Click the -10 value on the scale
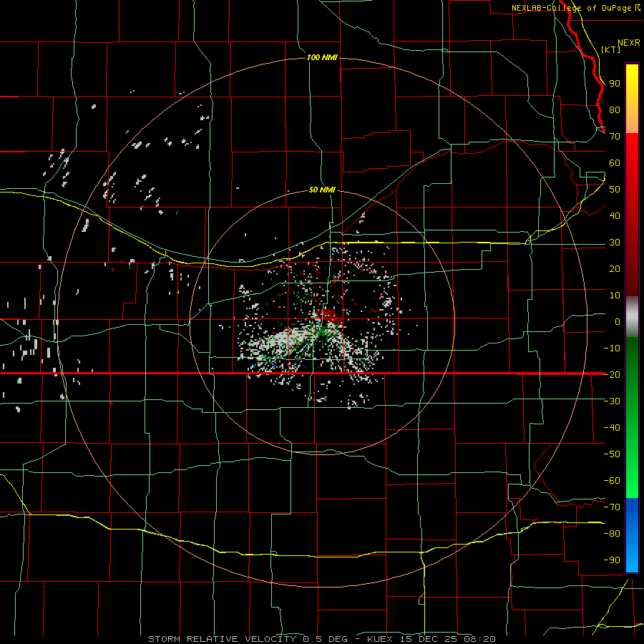Viewport: 644px width, 644px height. click(612, 348)
